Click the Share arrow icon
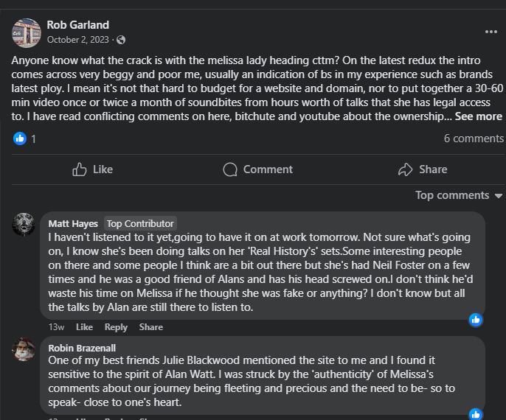This screenshot has height=420, width=506. click(406, 169)
